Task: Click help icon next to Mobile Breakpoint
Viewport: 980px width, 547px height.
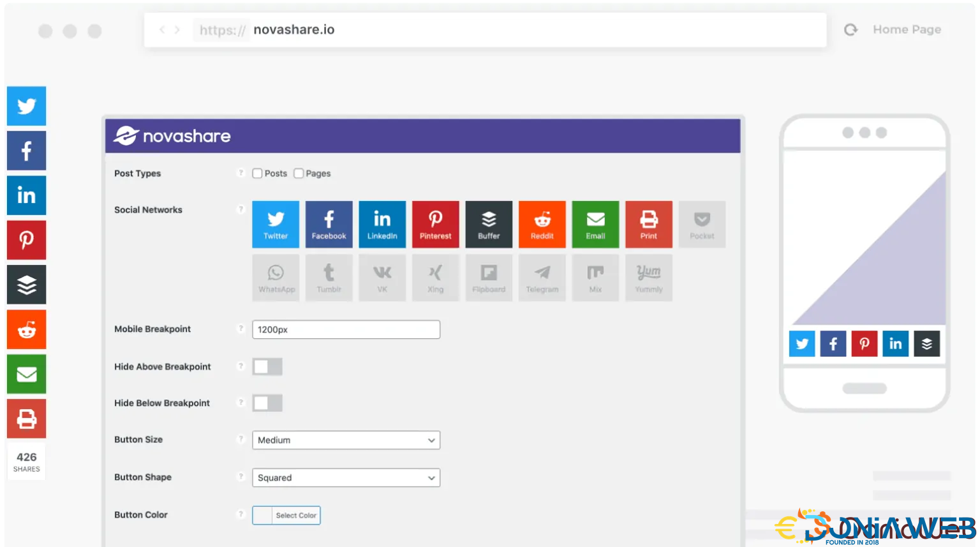Action: point(241,329)
